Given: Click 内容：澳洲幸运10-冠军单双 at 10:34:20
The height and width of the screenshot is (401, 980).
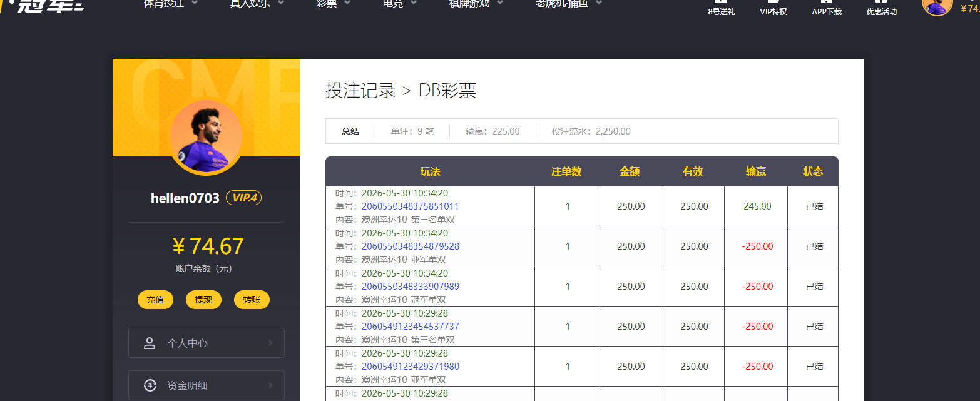Looking at the screenshot, I should [x=390, y=300].
